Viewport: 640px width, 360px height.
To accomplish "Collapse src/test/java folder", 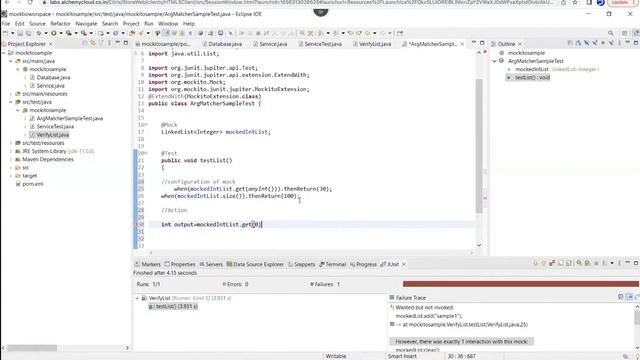I will (11, 102).
